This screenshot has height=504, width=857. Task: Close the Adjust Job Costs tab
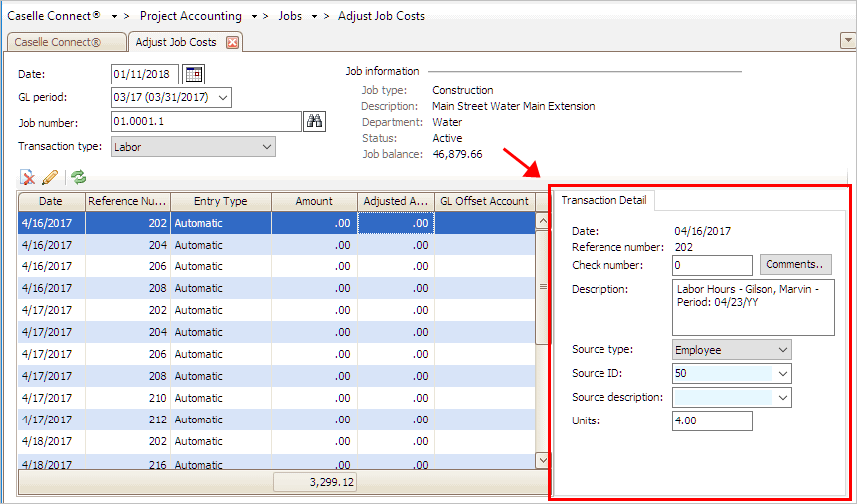(233, 42)
